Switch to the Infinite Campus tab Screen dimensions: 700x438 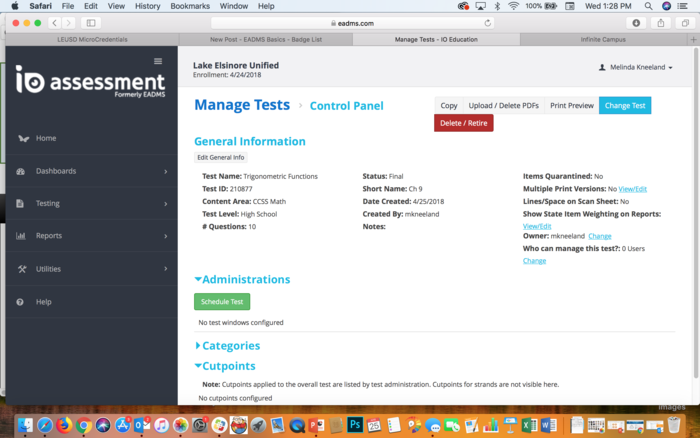coord(611,39)
